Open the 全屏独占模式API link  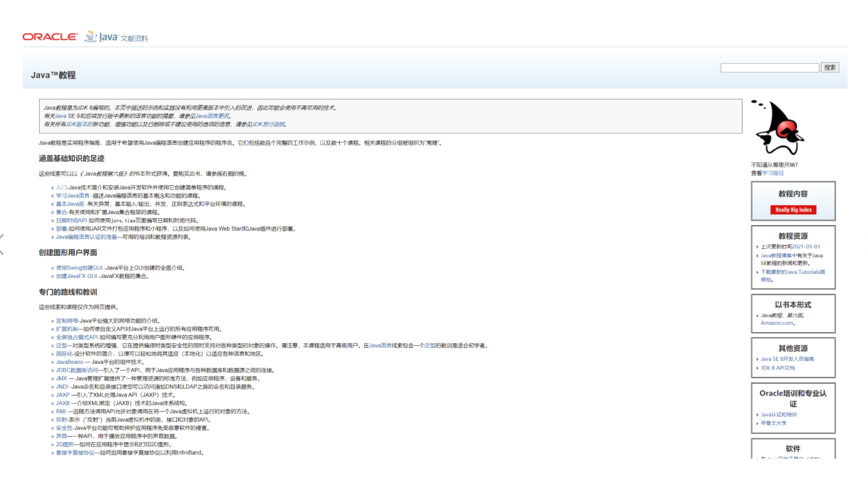click(x=77, y=337)
